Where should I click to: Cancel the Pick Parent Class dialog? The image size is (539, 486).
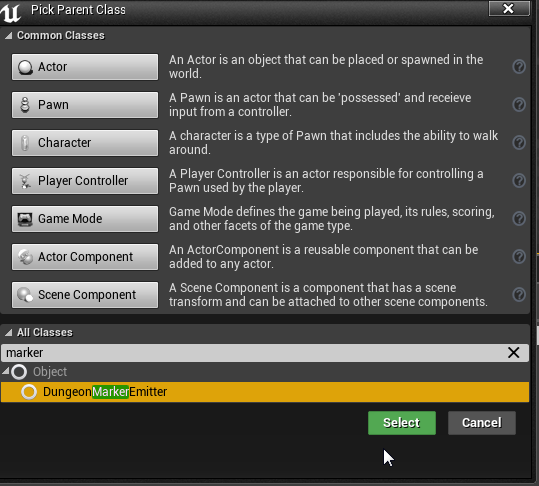482,423
